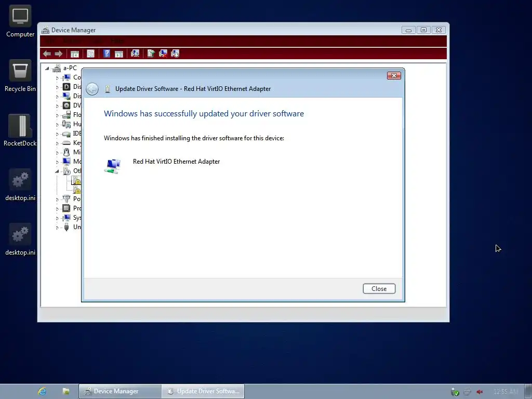The width and height of the screenshot is (532, 399).
Task: Expand the Processors node arrow
Action: (57, 209)
